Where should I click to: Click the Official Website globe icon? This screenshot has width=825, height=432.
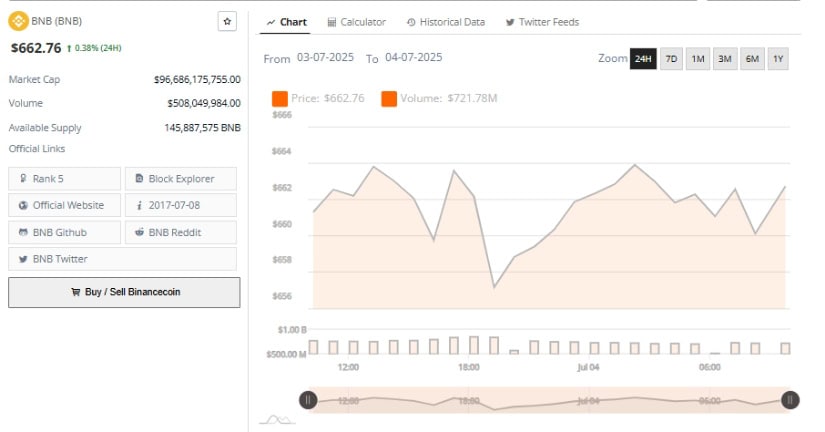click(23, 205)
